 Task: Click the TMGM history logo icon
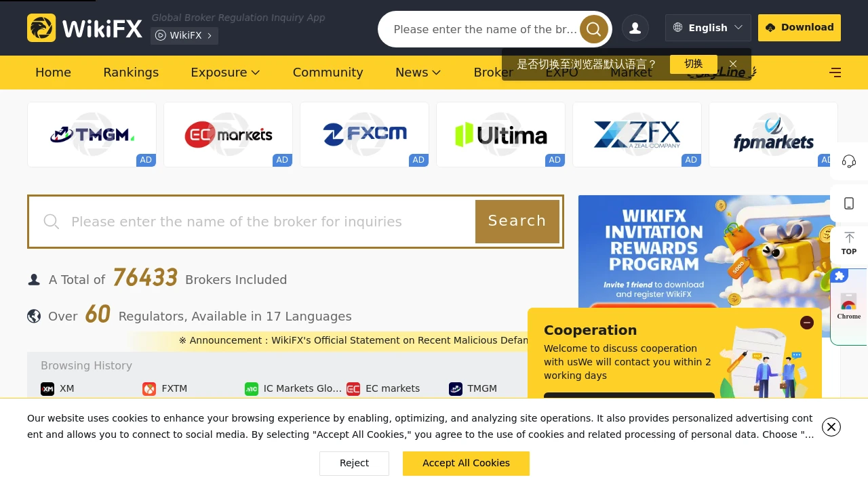(456, 388)
